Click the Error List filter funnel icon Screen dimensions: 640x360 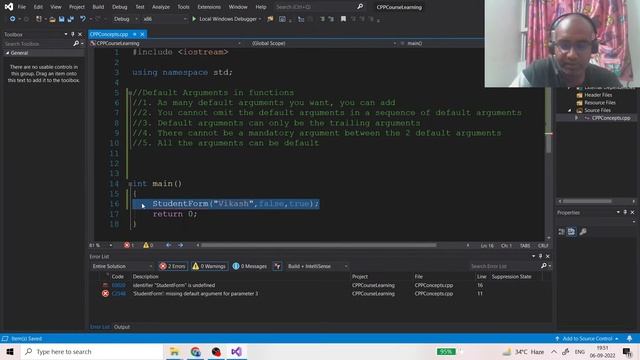(278, 266)
